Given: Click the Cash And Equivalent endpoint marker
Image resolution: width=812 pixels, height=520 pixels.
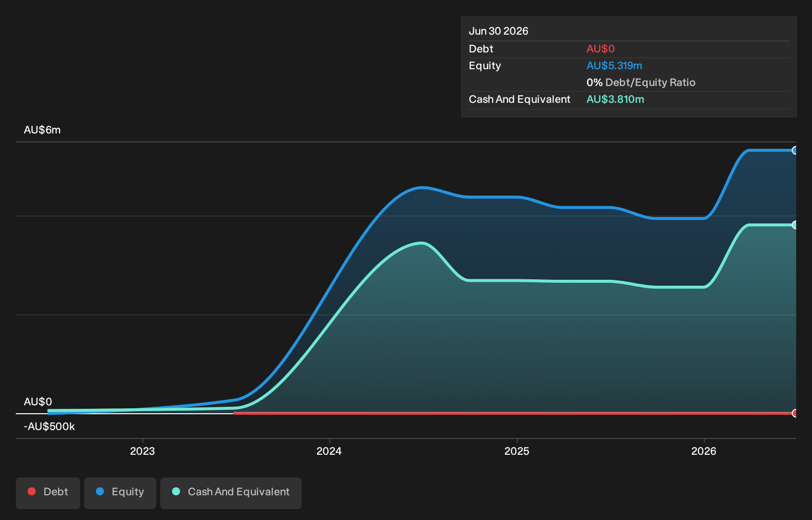Looking at the screenshot, I should tap(795, 225).
